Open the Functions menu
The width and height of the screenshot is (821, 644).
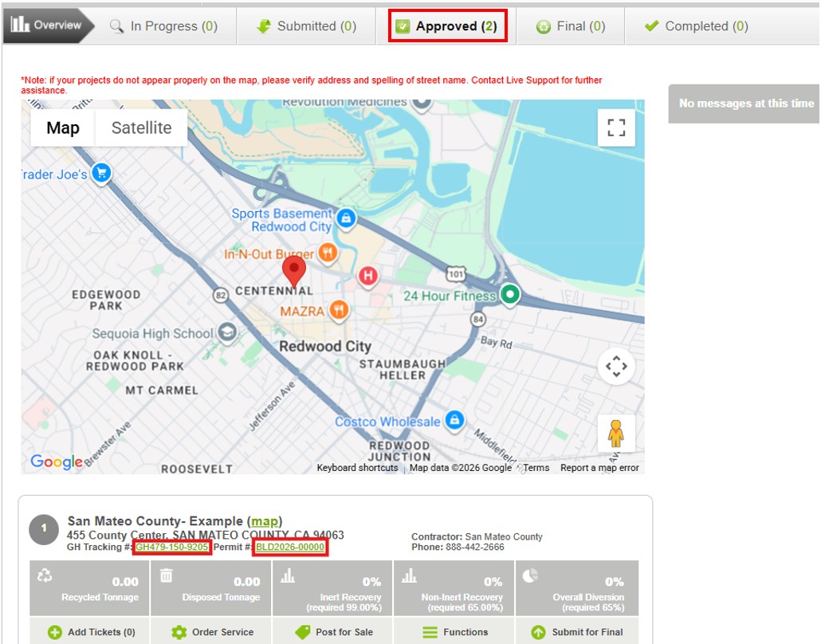[x=455, y=632]
